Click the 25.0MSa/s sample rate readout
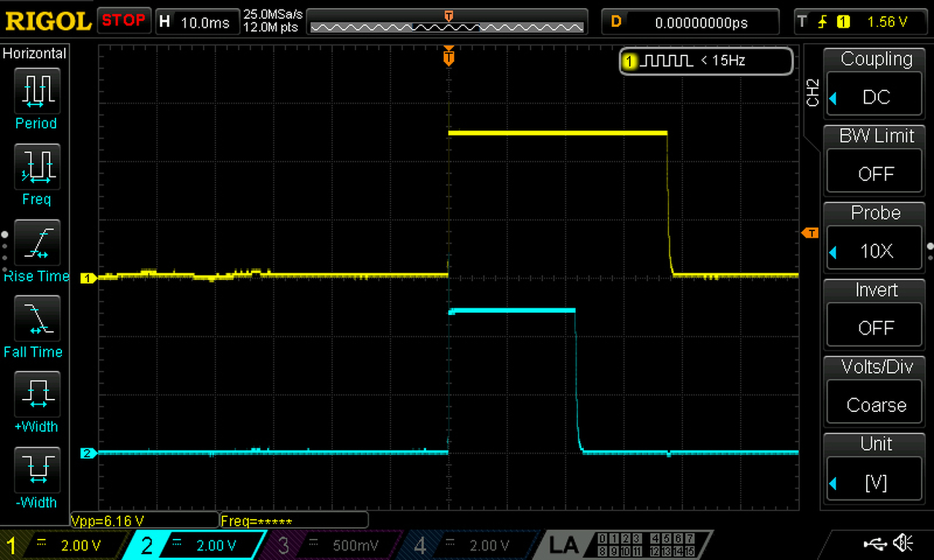Image resolution: width=934 pixels, height=560 pixels. [273, 15]
